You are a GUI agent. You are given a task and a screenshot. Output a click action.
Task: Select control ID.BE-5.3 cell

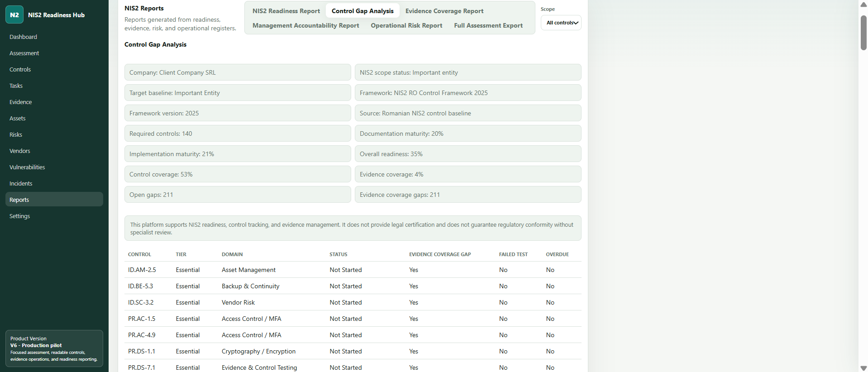pyautogui.click(x=140, y=286)
